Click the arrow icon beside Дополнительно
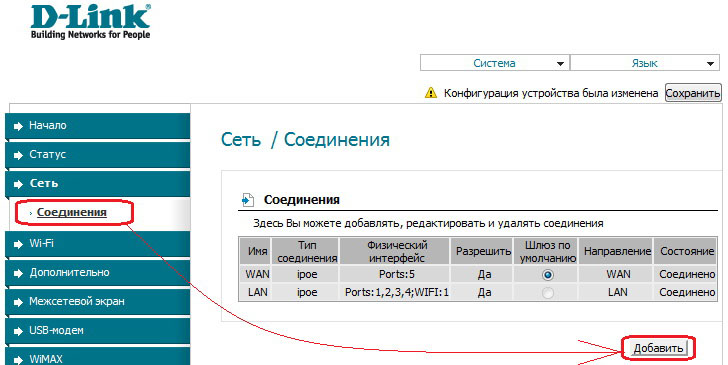Image resolution: width=728 pixels, height=365 pixels. 18,273
